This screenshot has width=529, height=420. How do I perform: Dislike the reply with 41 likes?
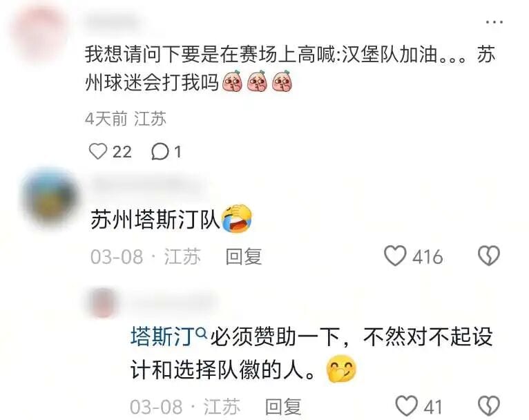pos(489,405)
